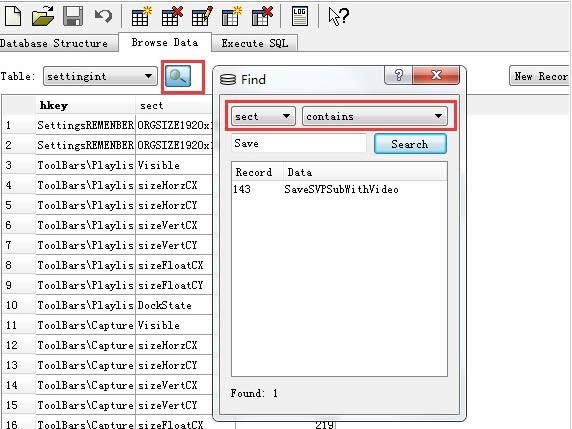Click the New Database icon

[x=13, y=16]
